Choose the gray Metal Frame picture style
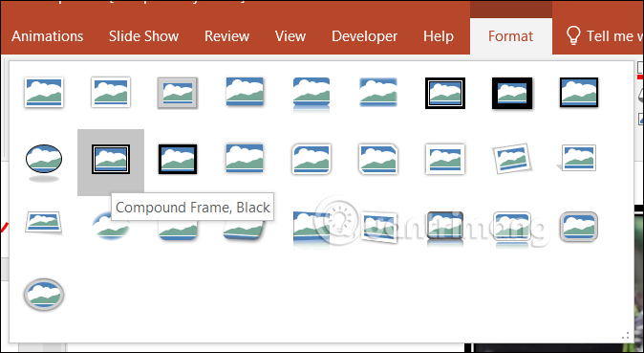Image resolution: width=644 pixels, height=353 pixels. coord(178,93)
